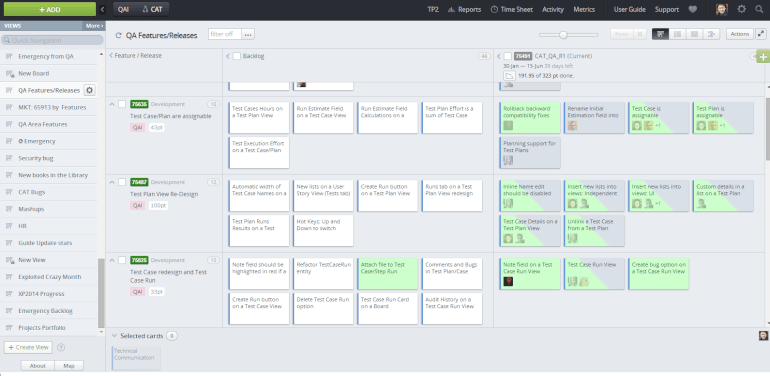This screenshot has height=376, width=770.
Task: Select checkbox for Test Plan View Re-Design feature
Action: (122, 182)
